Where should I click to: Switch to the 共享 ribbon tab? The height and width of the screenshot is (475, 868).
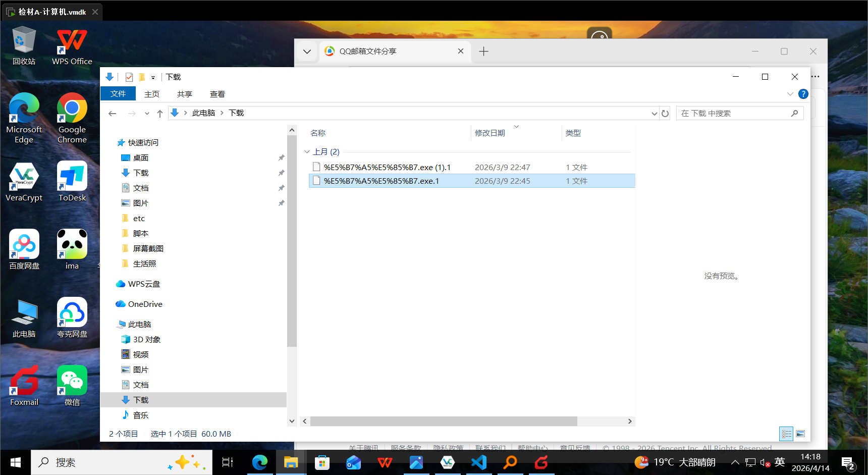[185, 94]
